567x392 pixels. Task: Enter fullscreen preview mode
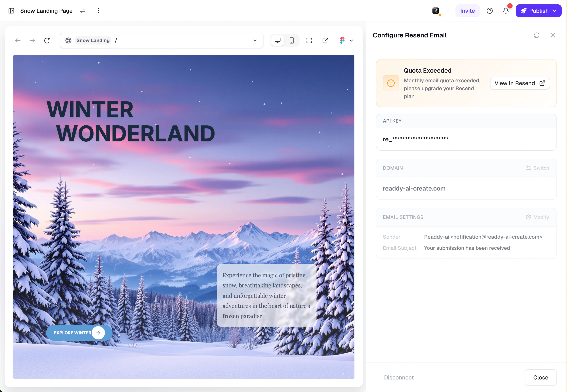tap(309, 40)
